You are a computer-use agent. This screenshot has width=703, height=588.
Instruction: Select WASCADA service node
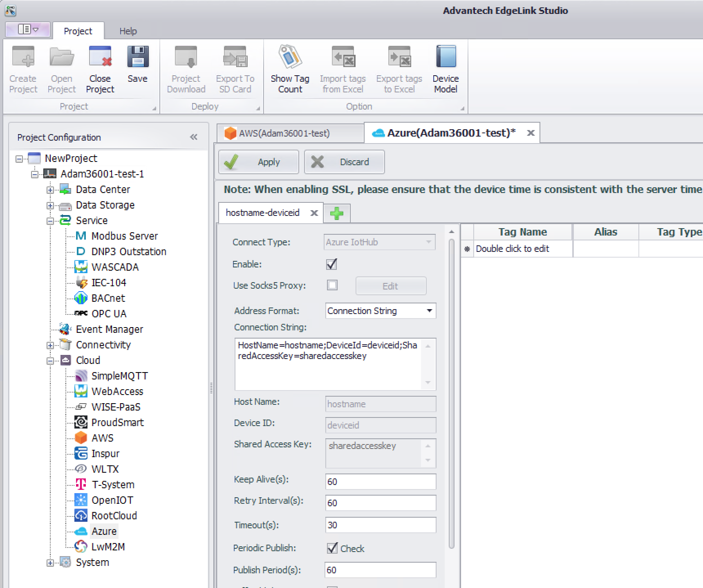pyautogui.click(x=115, y=267)
